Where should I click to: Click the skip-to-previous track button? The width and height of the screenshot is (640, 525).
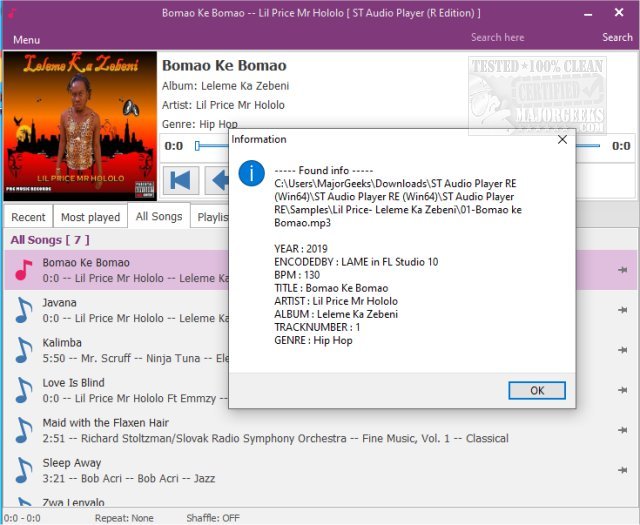tap(181, 180)
